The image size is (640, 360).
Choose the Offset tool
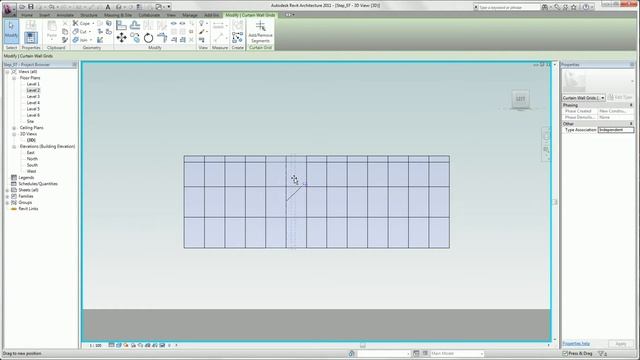tap(135, 25)
